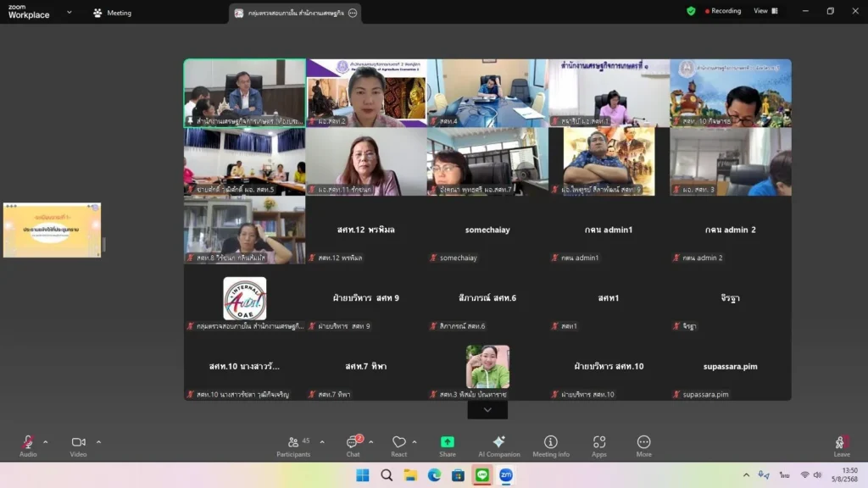Select the somechaiay participant tile
This screenshot has height=488, width=868.
coord(487,230)
